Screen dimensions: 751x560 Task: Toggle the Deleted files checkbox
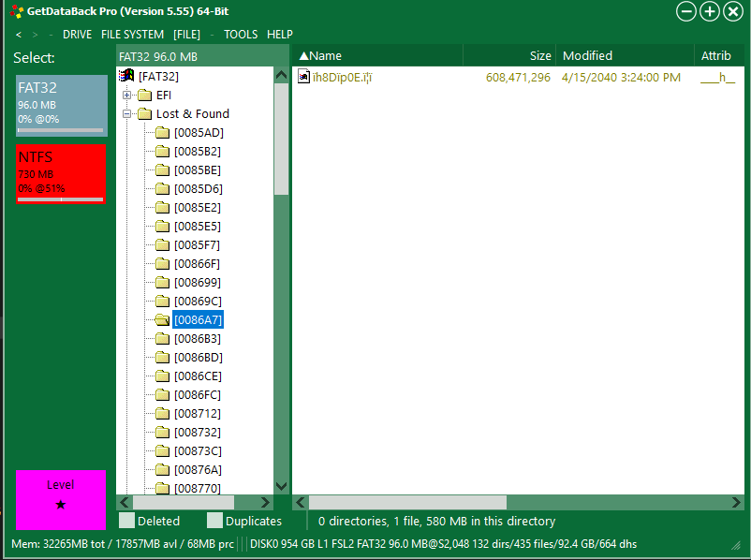126,521
